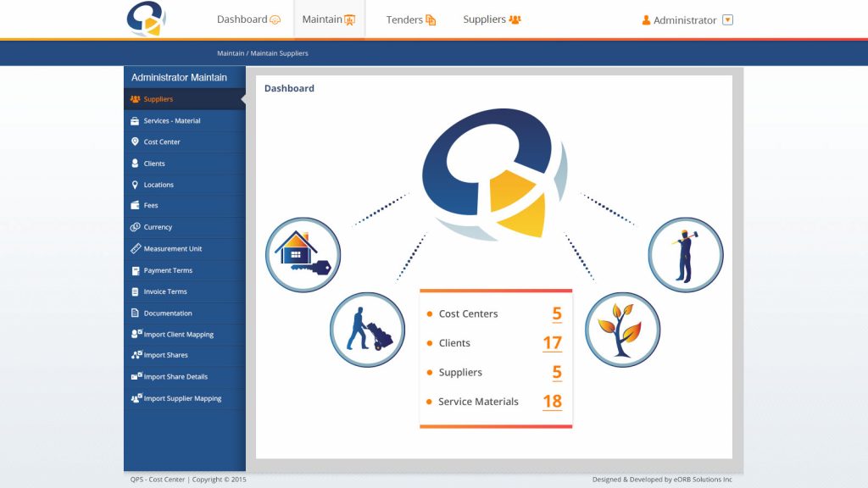Viewport: 868px width, 488px height.
Task: Click the worker with hammer circle icon
Action: (685, 255)
